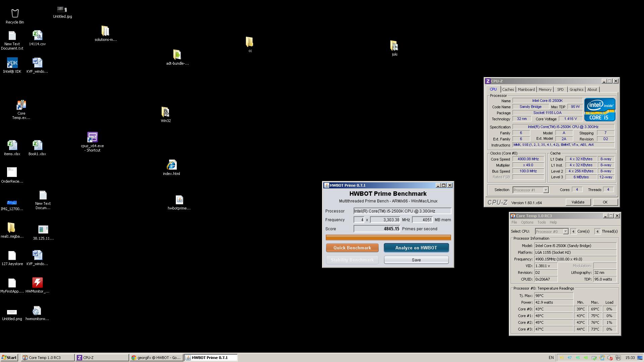Click the Core #2 temperature 45°C reading
644x362 pixels.
coord(553,322)
